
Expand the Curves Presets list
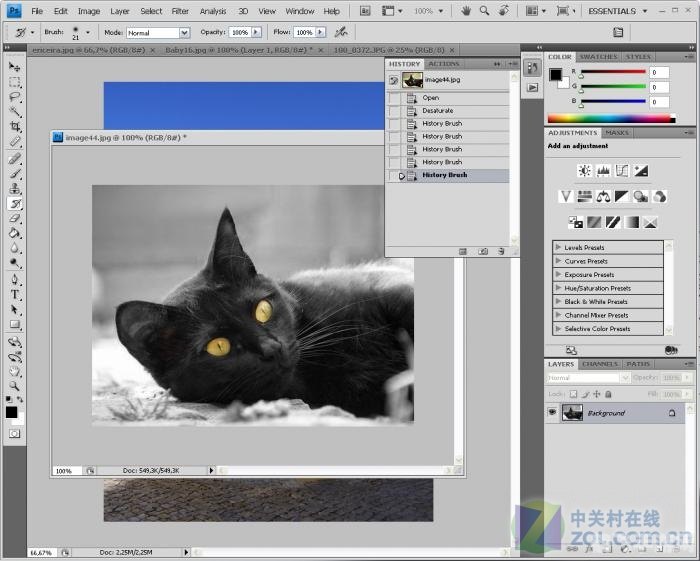[x=558, y=261]
